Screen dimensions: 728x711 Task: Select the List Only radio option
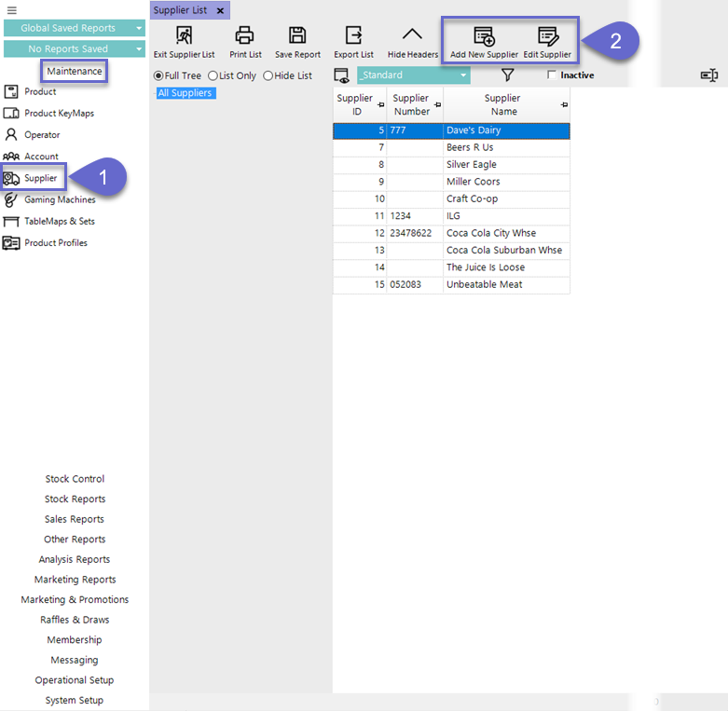click(x=213, y=75)
